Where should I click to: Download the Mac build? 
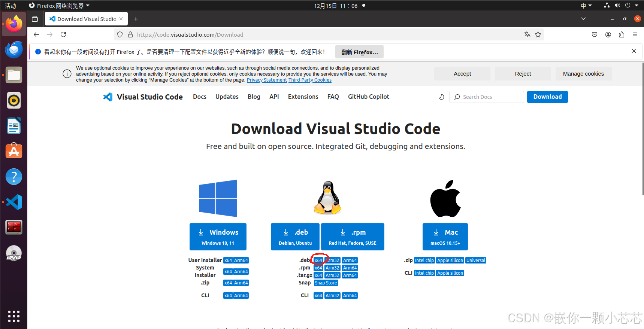[445, 237]
